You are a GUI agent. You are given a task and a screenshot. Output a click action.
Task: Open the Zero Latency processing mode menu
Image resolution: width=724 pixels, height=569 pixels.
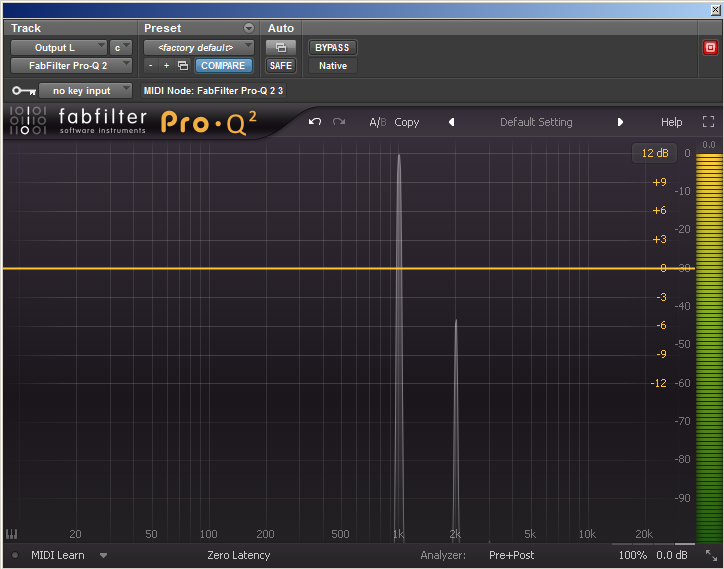tap(239, 555)
